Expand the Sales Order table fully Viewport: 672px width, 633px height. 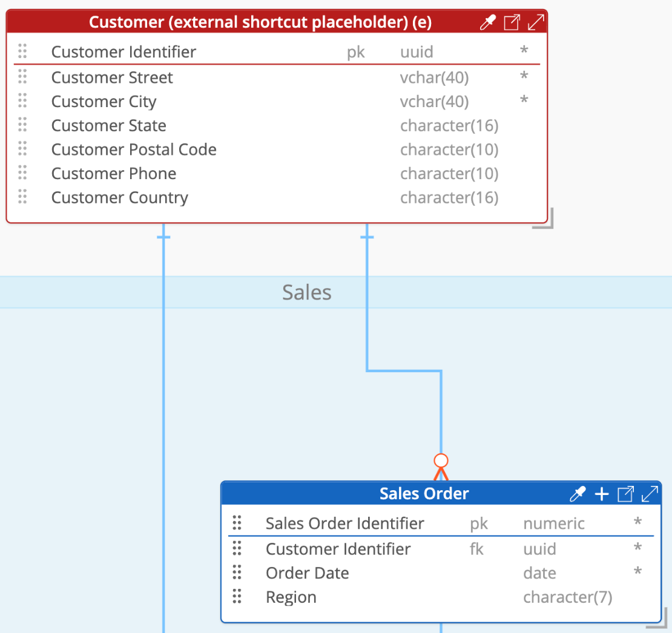(650, 494)
